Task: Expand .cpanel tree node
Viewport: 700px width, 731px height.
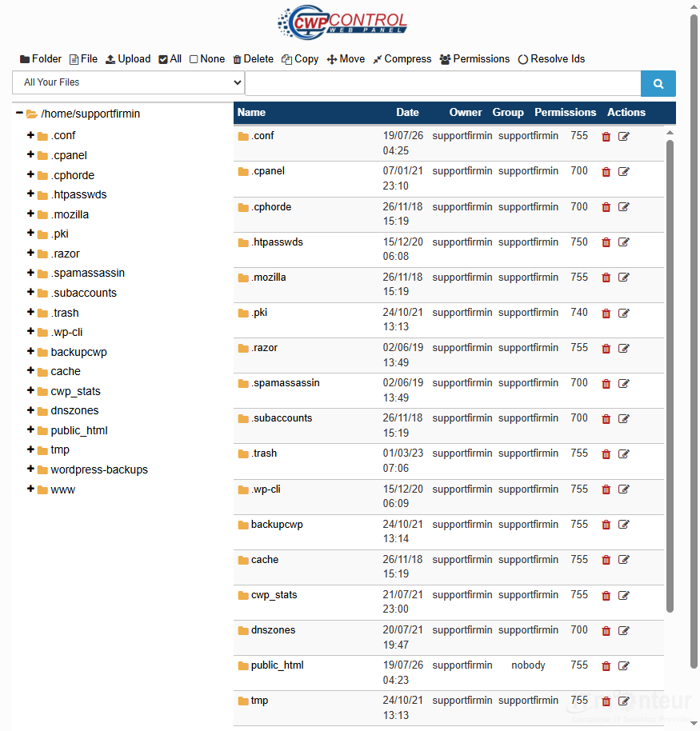Action: coord(30,154)
